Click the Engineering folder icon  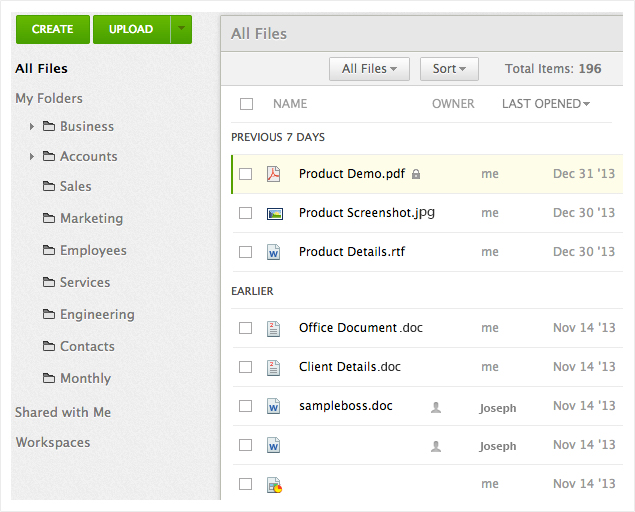click(49, 315)
